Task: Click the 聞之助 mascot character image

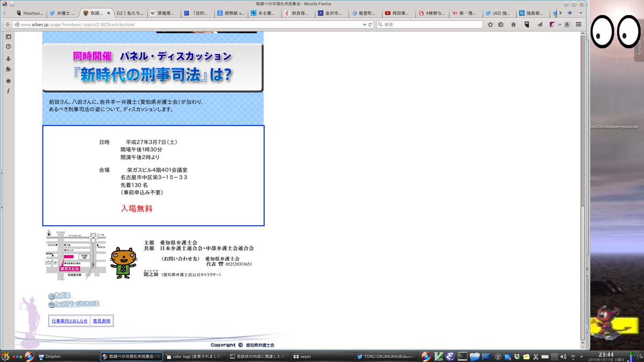Action: coord(123,262)
